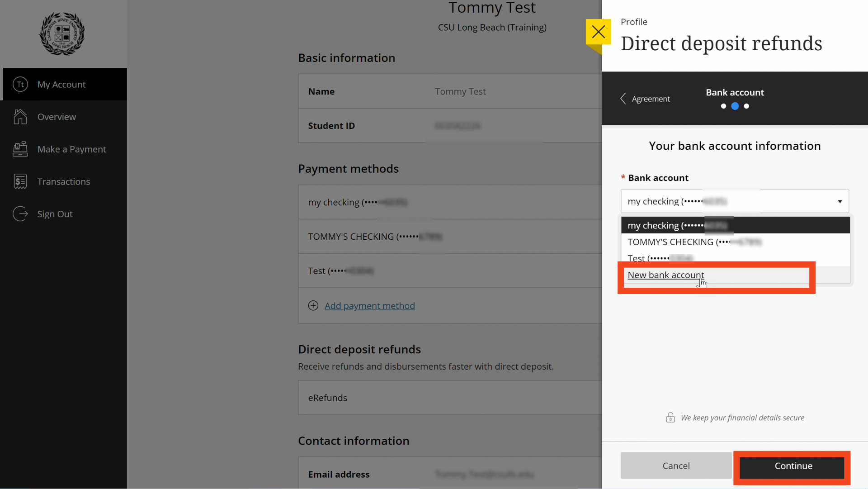Close the panel with the yellow X
The height and width of the screenshot is (489, 868).
(x=598, y=32)
